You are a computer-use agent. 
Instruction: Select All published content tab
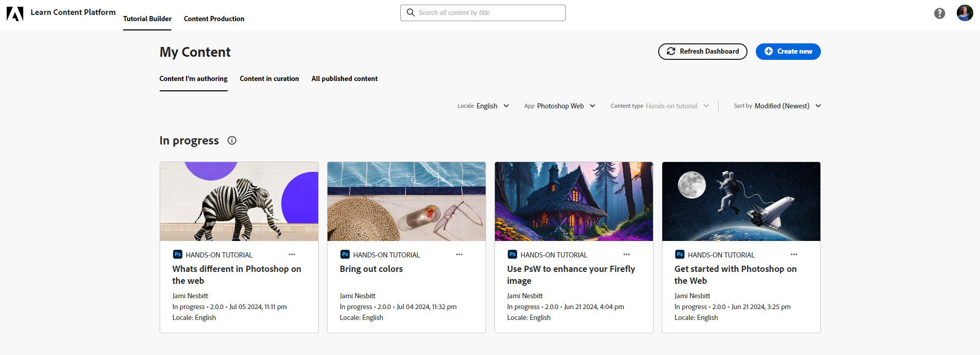click(345, 78)
